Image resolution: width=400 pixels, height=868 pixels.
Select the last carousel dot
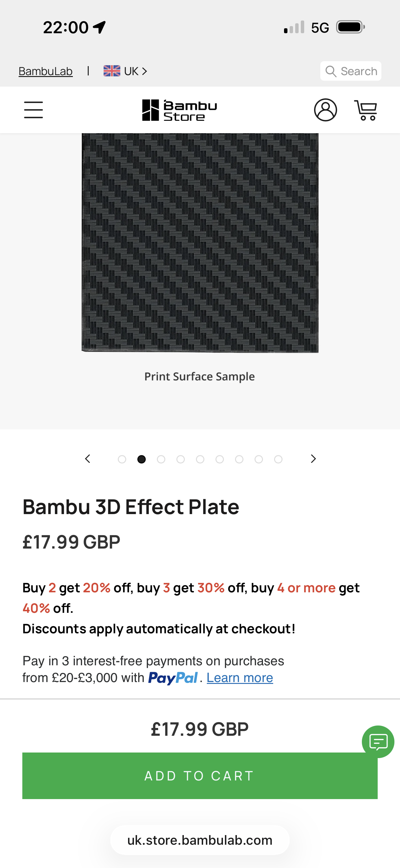pos(278,459)
